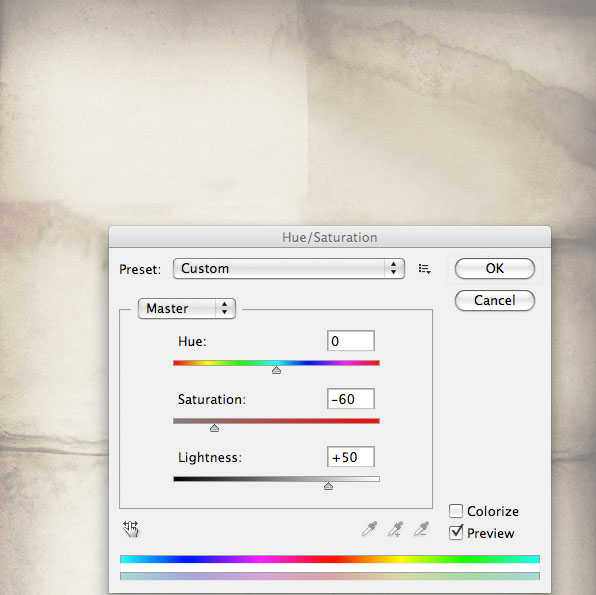Click the on-image adjustment hand tool
This screenshot has width=596, height=595.
(x=131, y=529)
